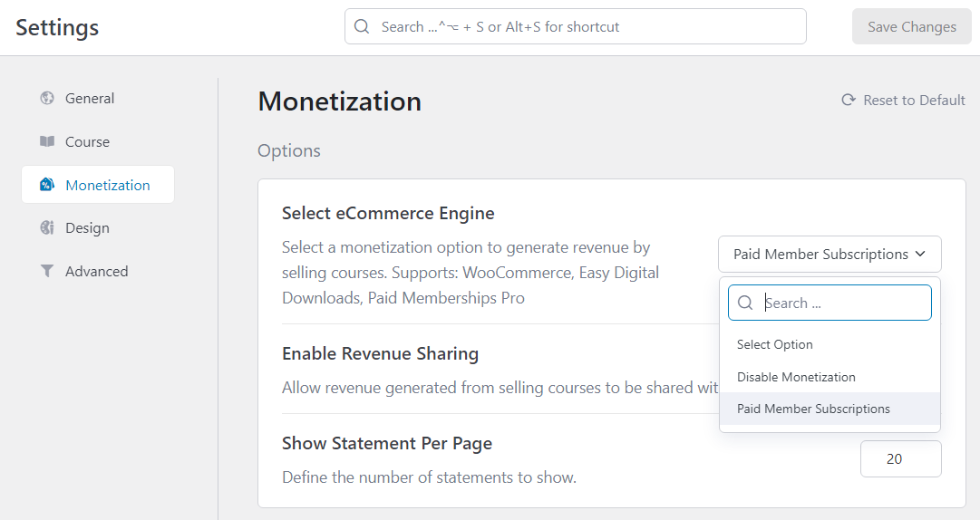Click the magnifier icon in the dropdown search box
This screenshot has height=520, width=980.
click(745, 303)
